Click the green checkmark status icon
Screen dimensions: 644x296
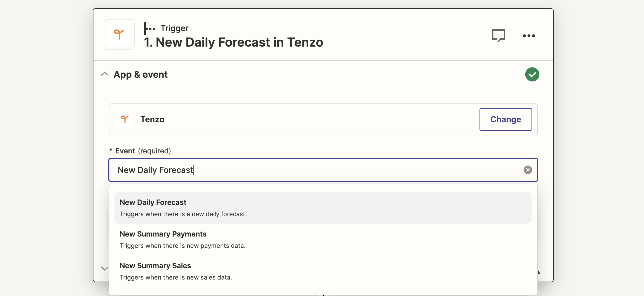(x=532, y=74)
